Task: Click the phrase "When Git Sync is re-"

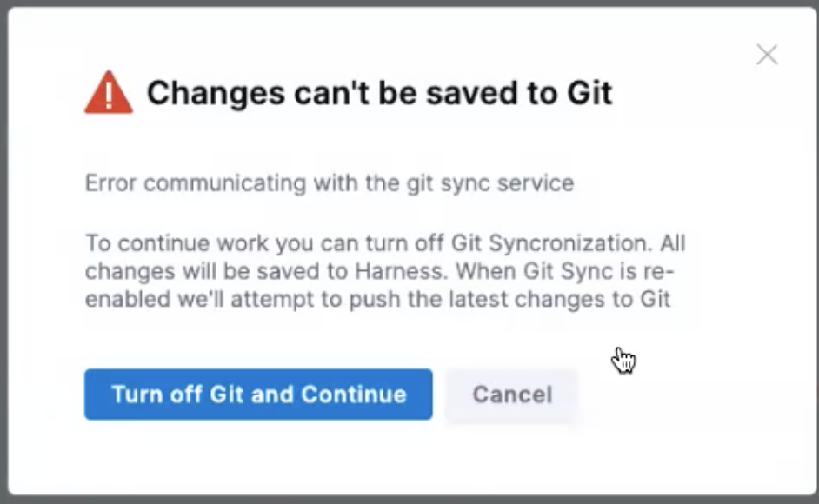Action: [x=565, y=272]
